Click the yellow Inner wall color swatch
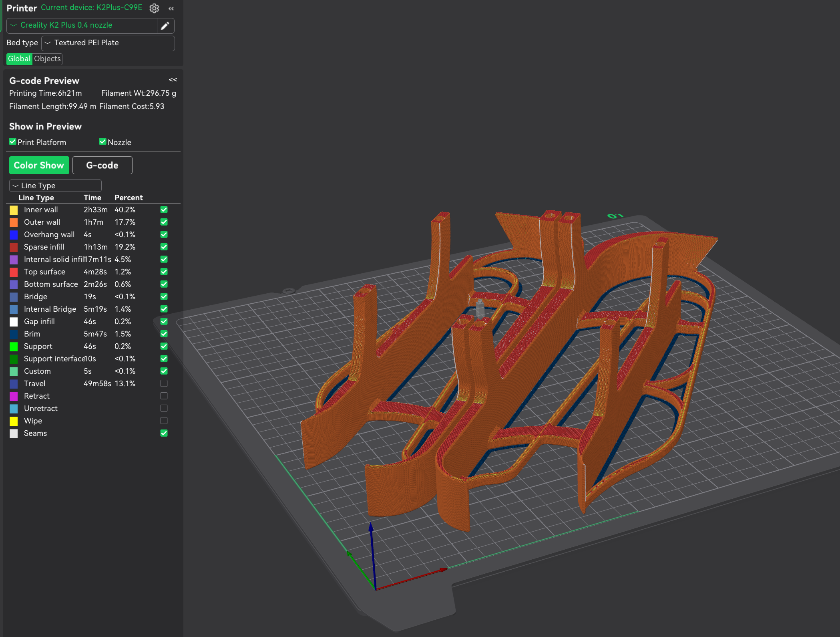The width and height of the screenshot is (840, 637). tap(14, 210)
